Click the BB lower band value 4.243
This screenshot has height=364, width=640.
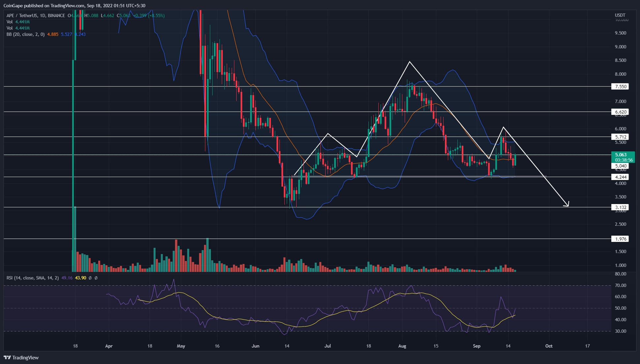coord(80,34)
